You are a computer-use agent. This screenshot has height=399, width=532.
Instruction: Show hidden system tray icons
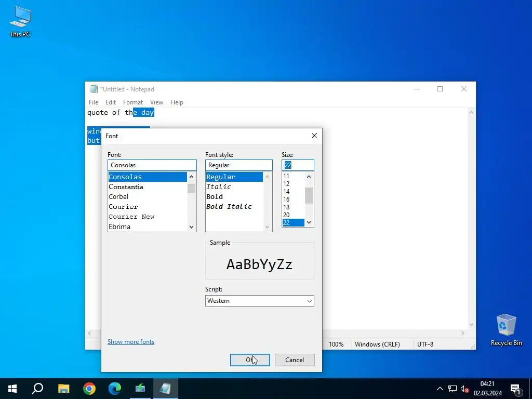click(x=440, y=389)
